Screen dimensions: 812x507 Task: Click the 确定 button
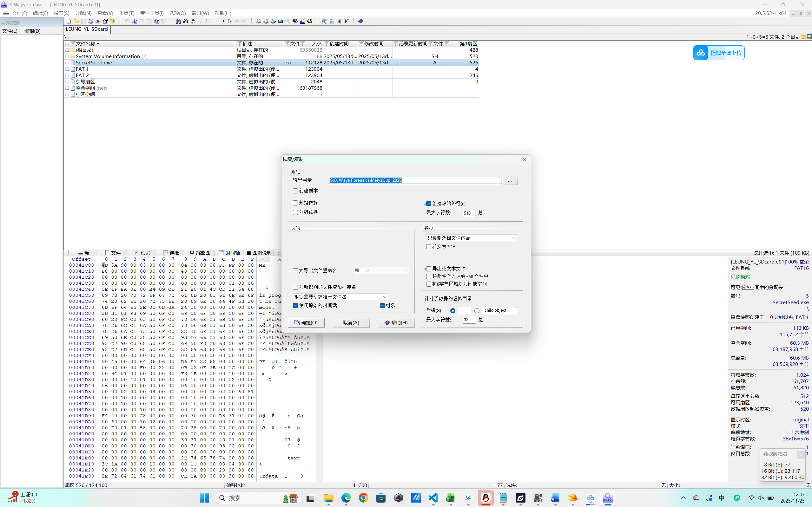click(x=306, y=322)
